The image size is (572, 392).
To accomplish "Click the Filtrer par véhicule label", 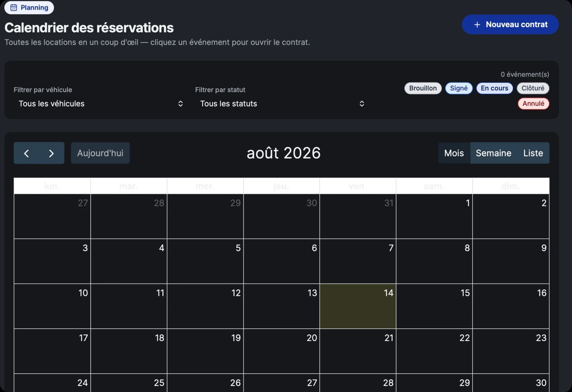I will point(43,90).
